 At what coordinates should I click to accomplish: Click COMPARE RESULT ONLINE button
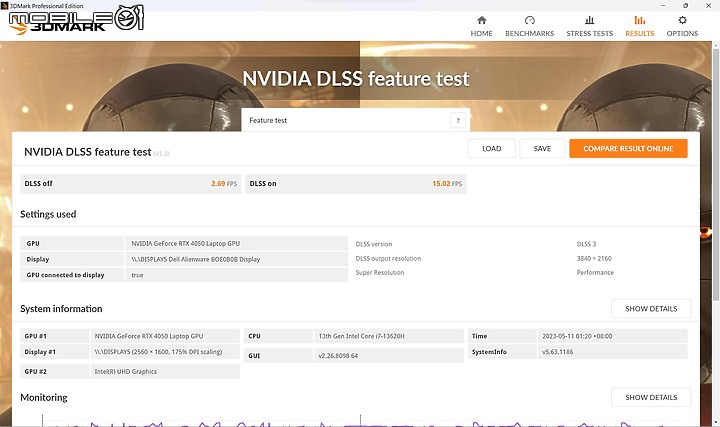(x=628, y=149)
